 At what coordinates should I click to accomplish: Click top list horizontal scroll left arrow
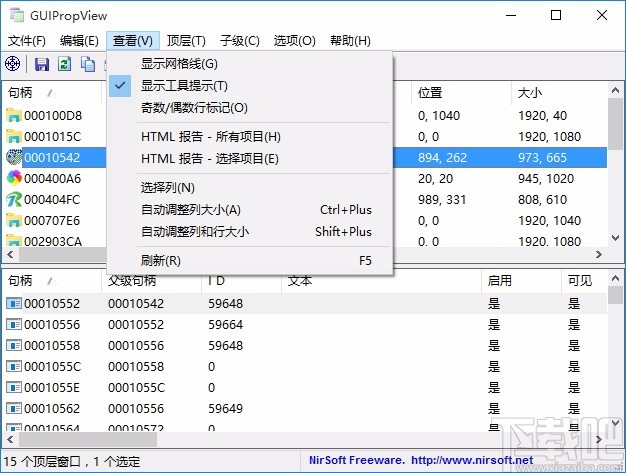[x=10, y=254]
